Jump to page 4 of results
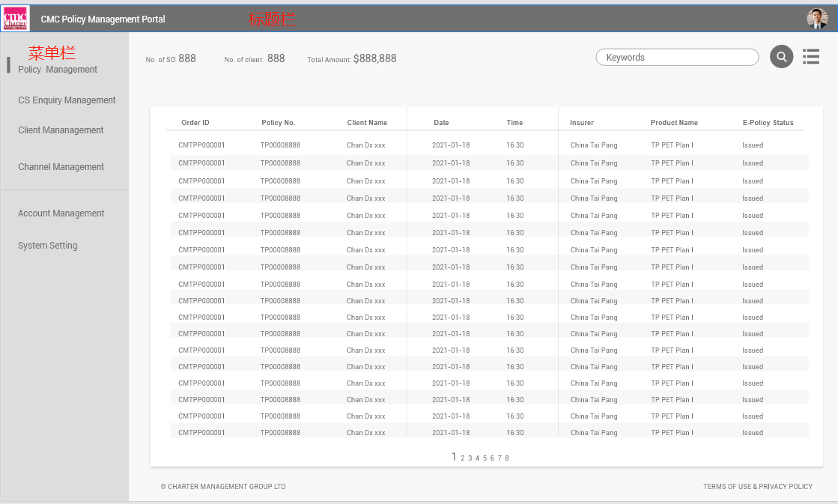838x504 pixels. (477, 458)
